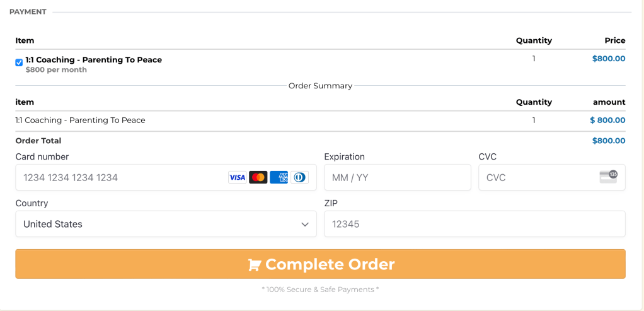Click the ZIP code input field
Image resolution: width=644 pixels, height=311 pixels.
coord(474,224)
